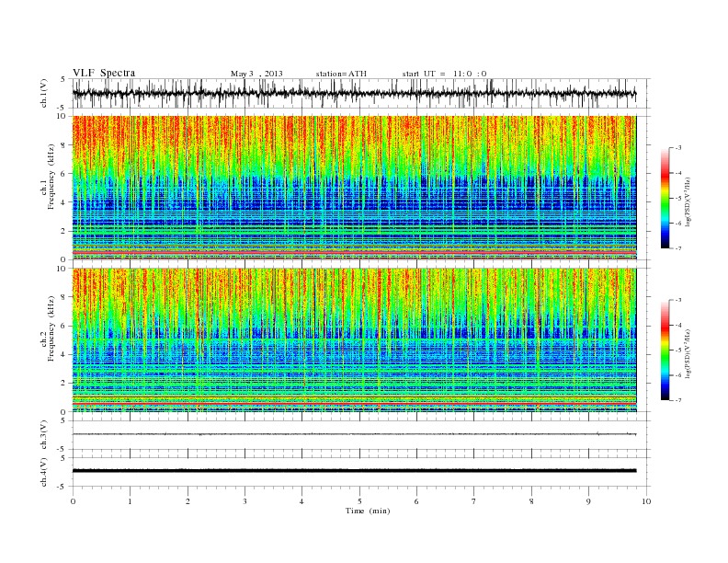728x563 pixels.
Task: Click the 'ch.3(V)' axis label
Action: point(44,435)
